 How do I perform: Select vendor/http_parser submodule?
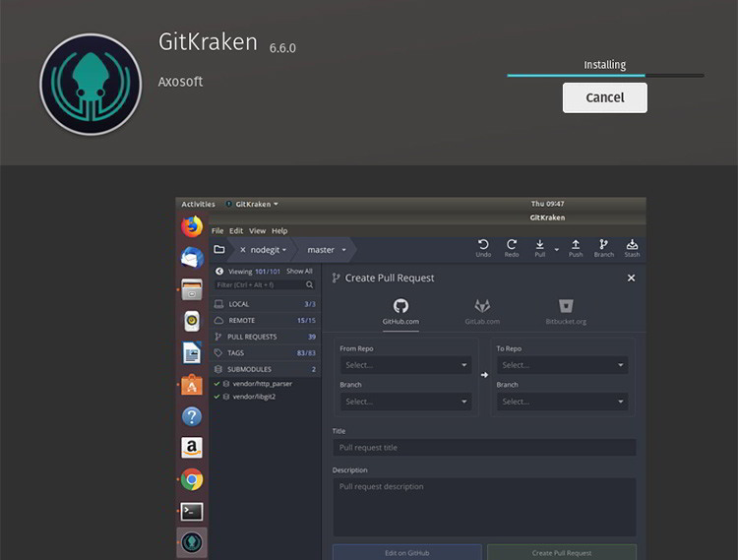[x=262, y=384]
